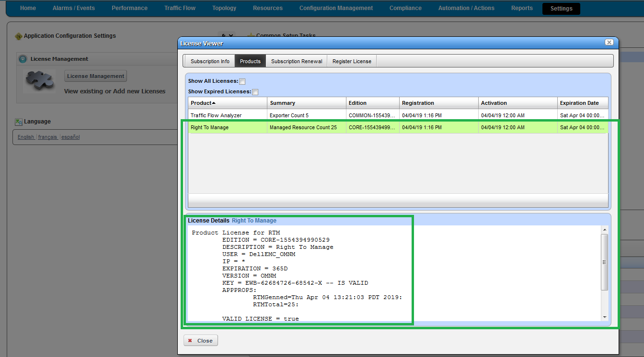Viewport: 644px width, 357px height.
Task: Open the Register License tab
Action: click(x=351, y=61)
